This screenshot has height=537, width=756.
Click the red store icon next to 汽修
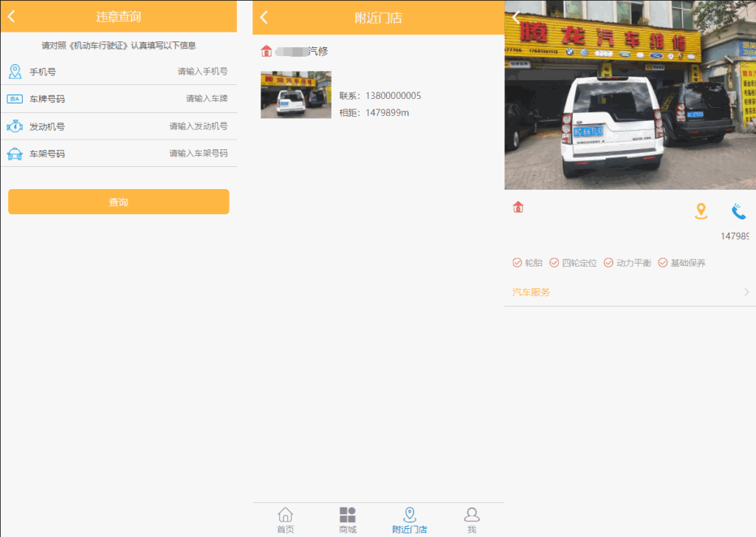tap(267, 52)
